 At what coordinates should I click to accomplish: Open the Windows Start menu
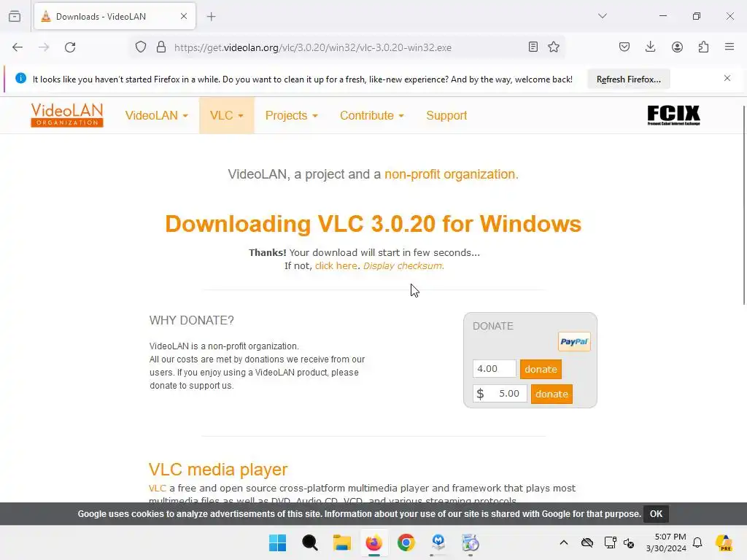[x=278, y=542]
